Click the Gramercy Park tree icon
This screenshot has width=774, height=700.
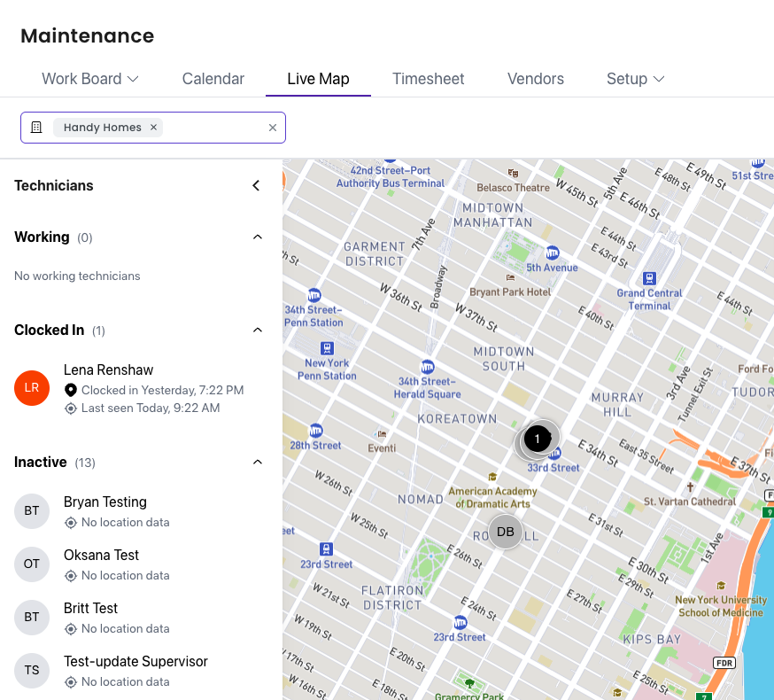pyautogui.click(x=469, y=684)
